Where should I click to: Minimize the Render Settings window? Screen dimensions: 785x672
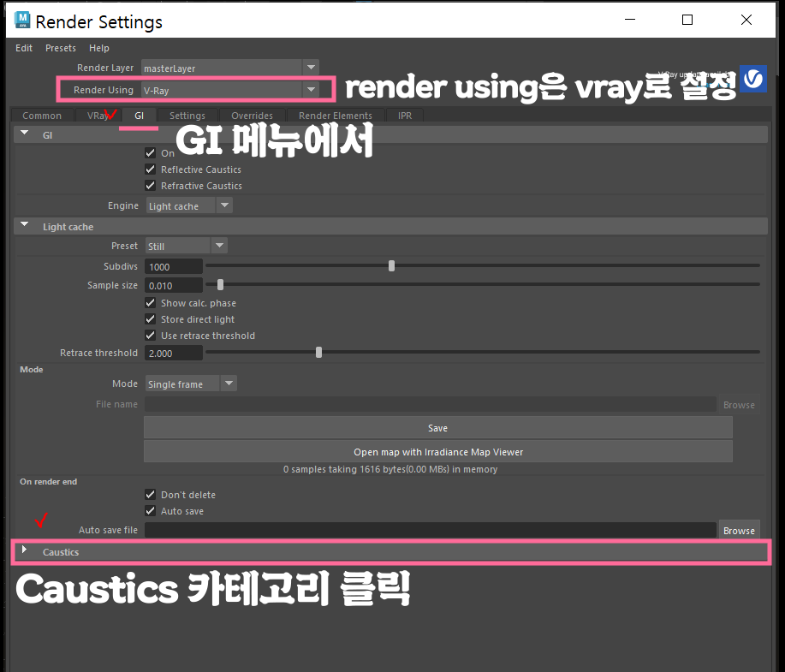630,20
